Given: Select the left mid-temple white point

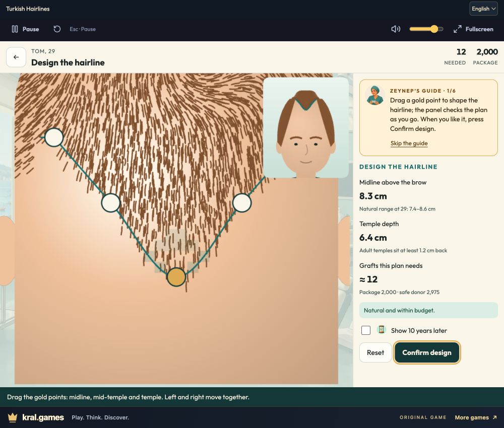Looking at the screenshot, I should 111,202.
